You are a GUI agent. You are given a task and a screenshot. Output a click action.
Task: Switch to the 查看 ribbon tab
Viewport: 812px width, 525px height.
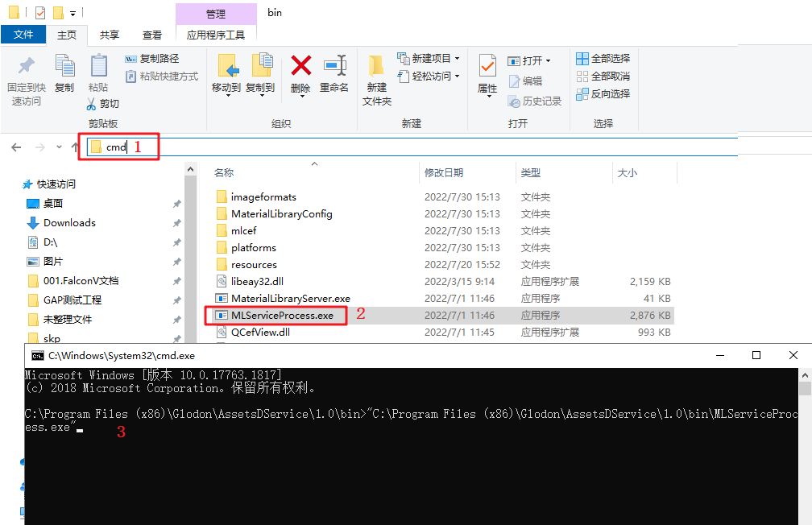[x=153, y=35]
